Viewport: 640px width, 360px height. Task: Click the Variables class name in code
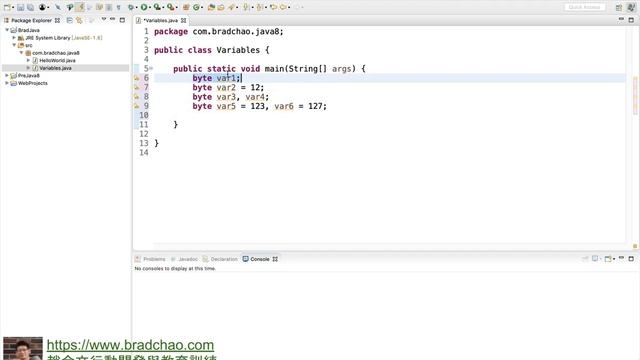(x=238, y=50)
